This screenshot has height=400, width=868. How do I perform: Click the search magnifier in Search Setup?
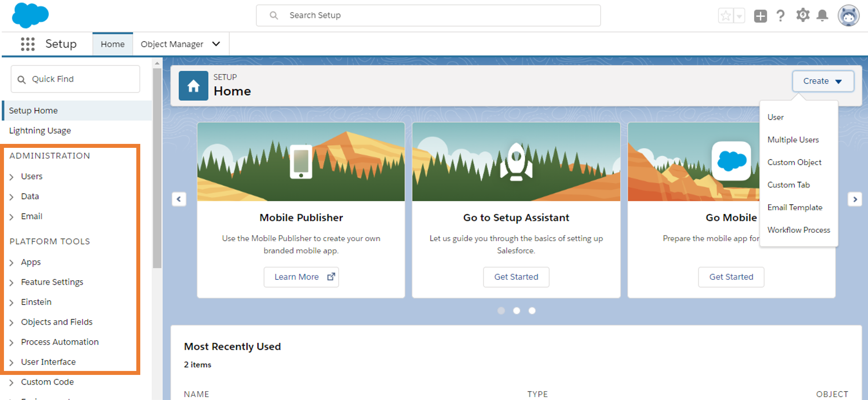[x=274, y=15]
